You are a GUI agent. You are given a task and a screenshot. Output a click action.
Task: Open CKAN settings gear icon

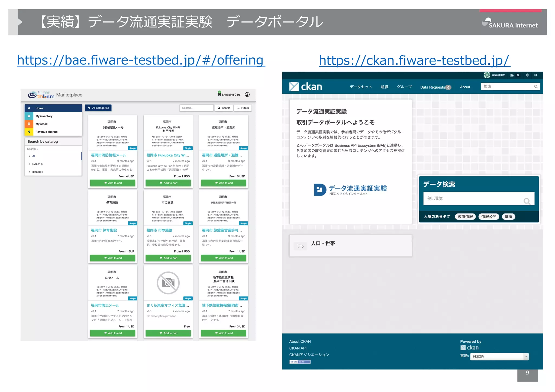point(527,75)
